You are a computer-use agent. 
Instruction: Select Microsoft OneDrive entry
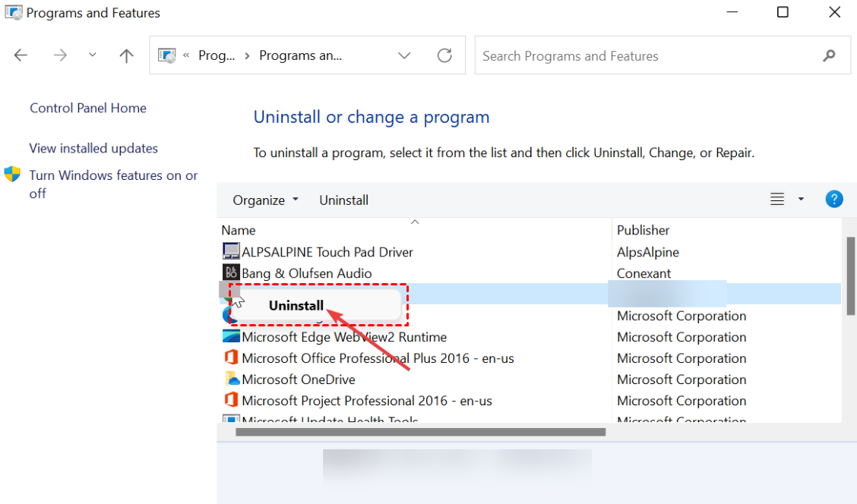(x=299, y=380)
